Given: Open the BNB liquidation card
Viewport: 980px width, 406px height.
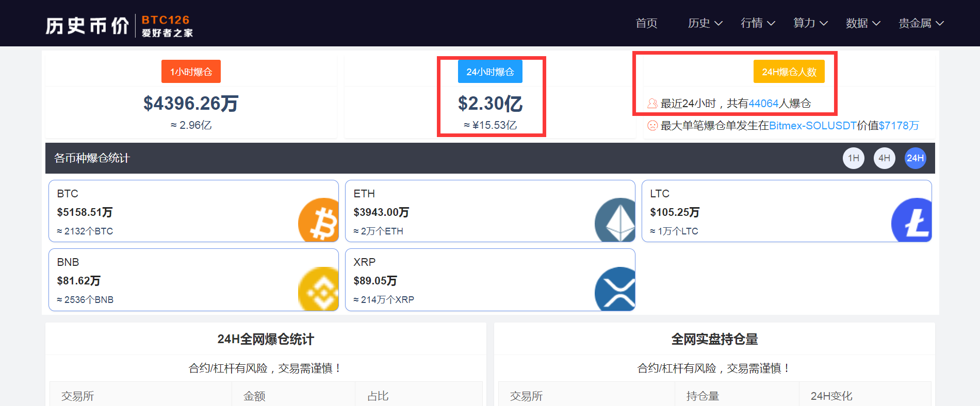Looking at the screenshot, I should click(x=193, y=280).
